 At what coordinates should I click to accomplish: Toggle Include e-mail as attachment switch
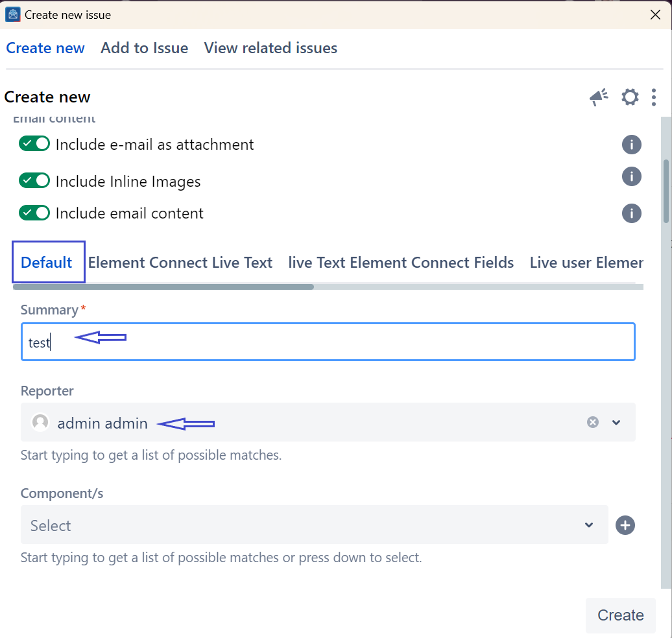[34, 144]
